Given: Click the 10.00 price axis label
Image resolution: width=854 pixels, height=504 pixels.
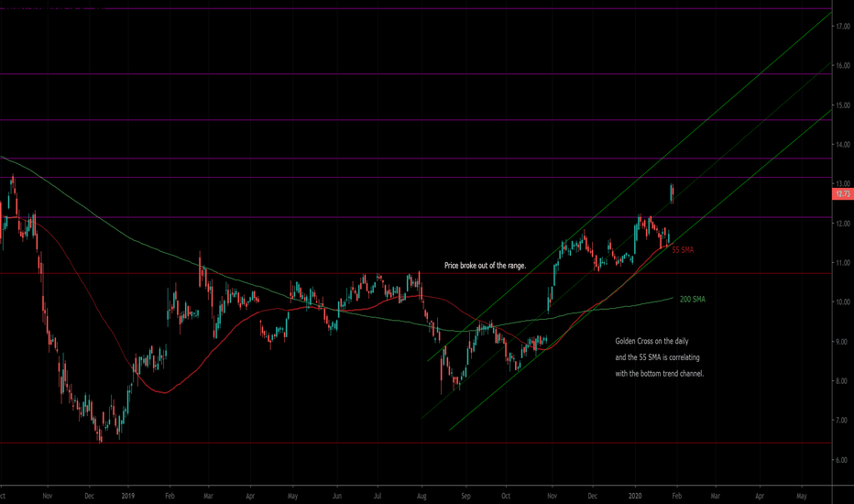Looking at the screenshot, I should coord(843,301).
